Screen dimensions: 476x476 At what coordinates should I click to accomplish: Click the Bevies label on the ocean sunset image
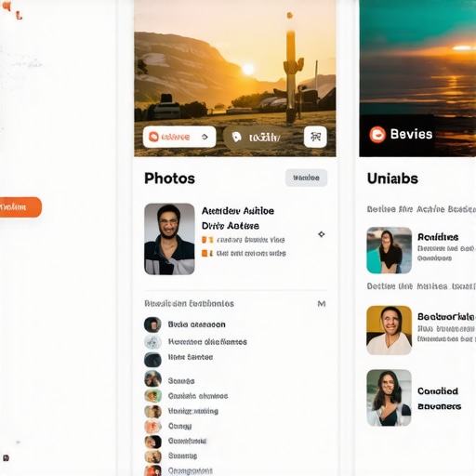point(411,134)
